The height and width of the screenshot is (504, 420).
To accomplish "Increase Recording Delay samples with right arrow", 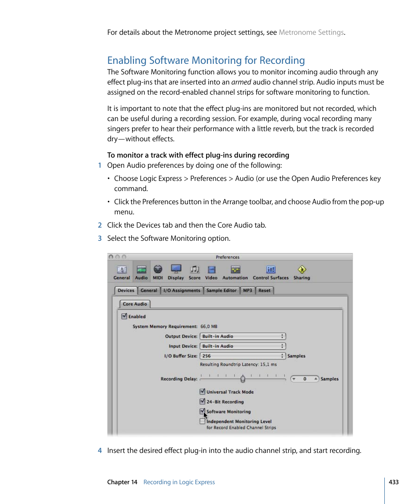I will [316, 379].
